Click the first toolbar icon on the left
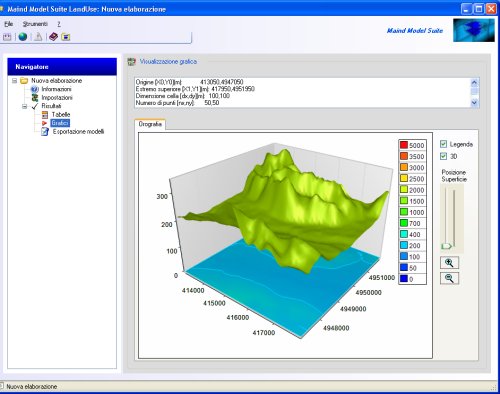Viewport: 500px width, 394px height. point(7,37)
